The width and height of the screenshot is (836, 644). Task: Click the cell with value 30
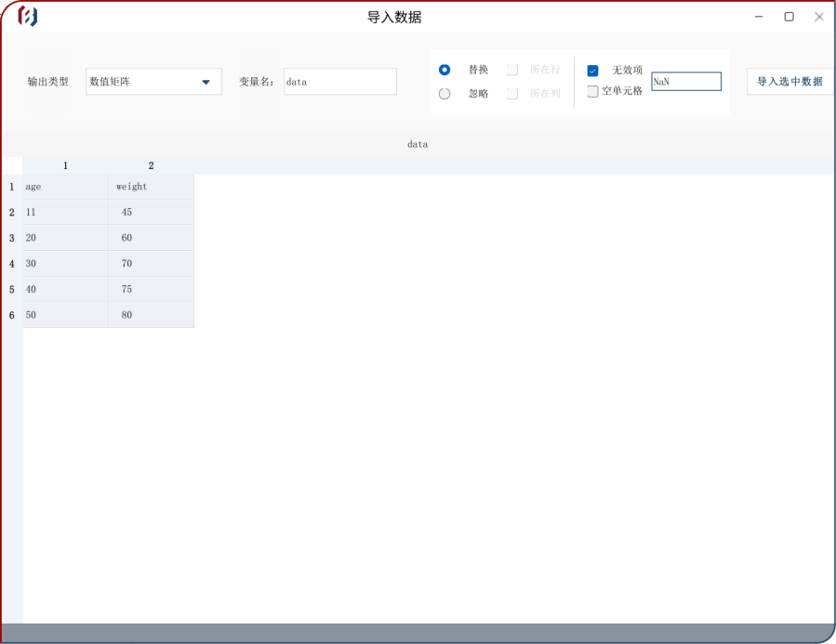pyautogui.click(x=66, y=264)
